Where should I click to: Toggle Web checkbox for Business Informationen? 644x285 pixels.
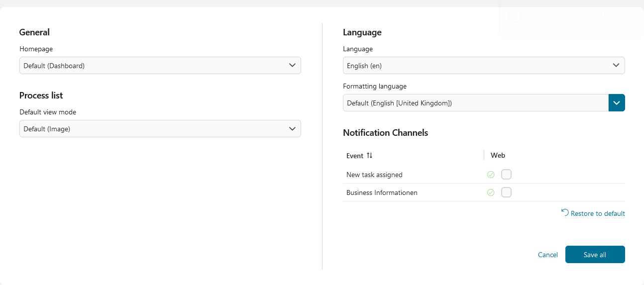[x=506, y=192]
